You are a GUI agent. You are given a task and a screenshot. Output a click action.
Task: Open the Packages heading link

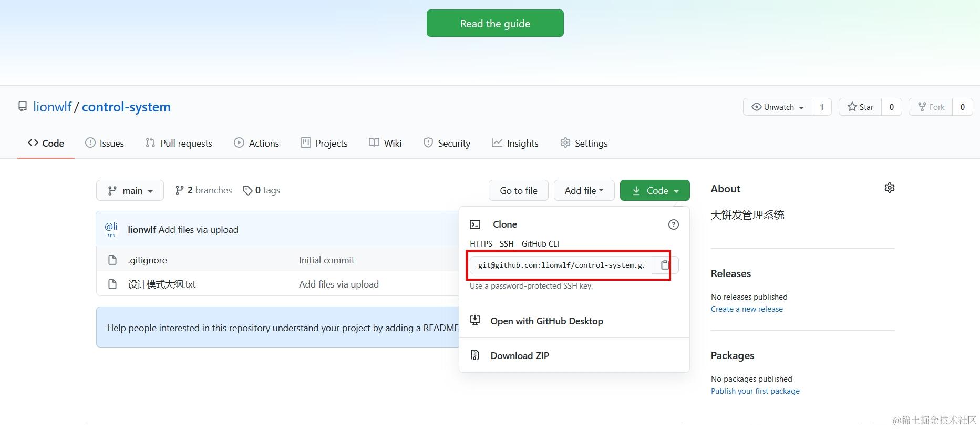732,355
